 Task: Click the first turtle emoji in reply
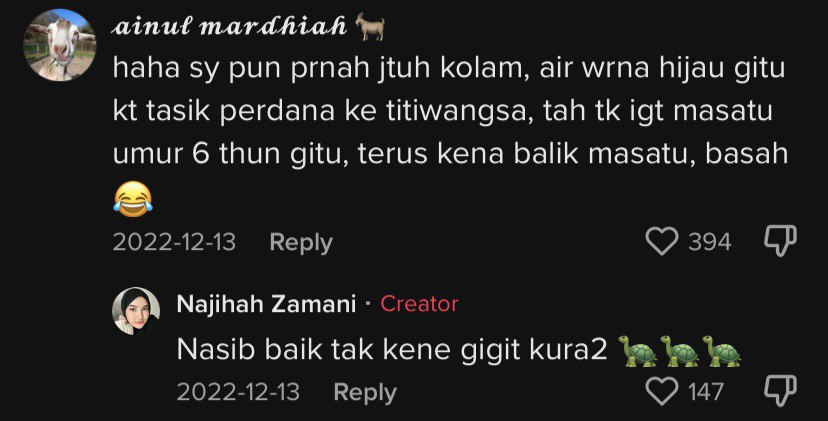637,351
